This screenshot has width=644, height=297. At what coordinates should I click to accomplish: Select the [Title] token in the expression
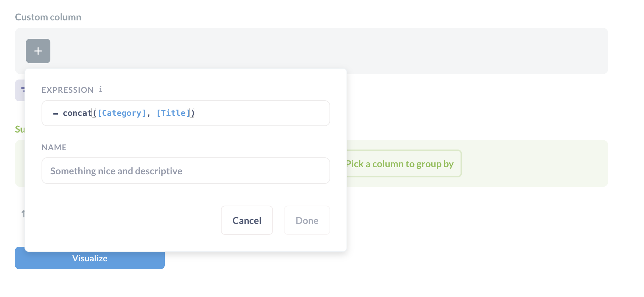[x=173, y=113]
